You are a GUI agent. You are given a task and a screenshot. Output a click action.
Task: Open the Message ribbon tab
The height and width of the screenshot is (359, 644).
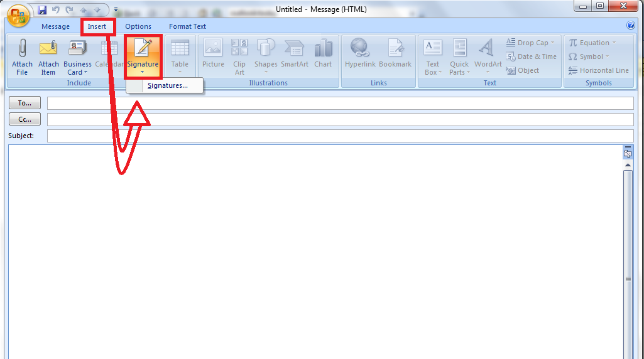55,26
